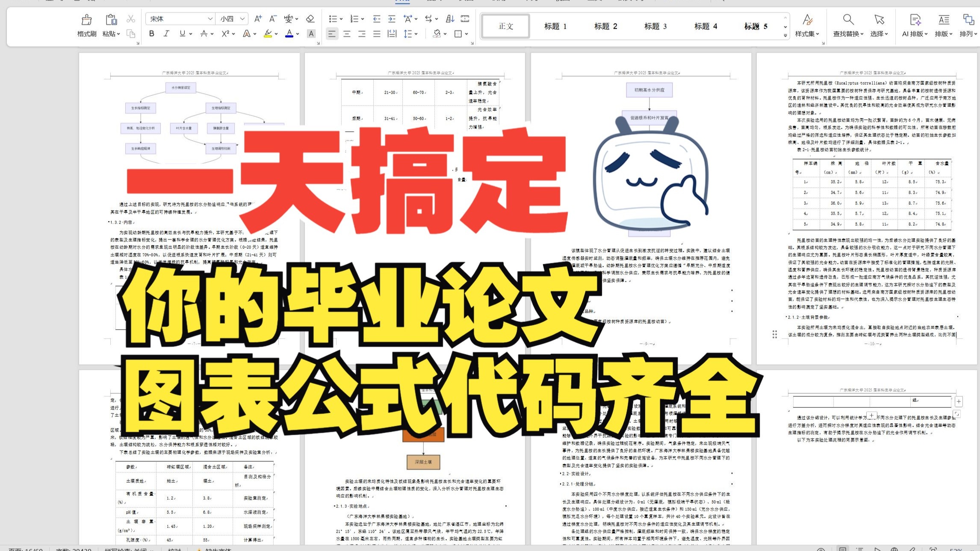This screenshot has width=980, height=551.
Task: Apply the 正文 style
Action: (506, 26)
